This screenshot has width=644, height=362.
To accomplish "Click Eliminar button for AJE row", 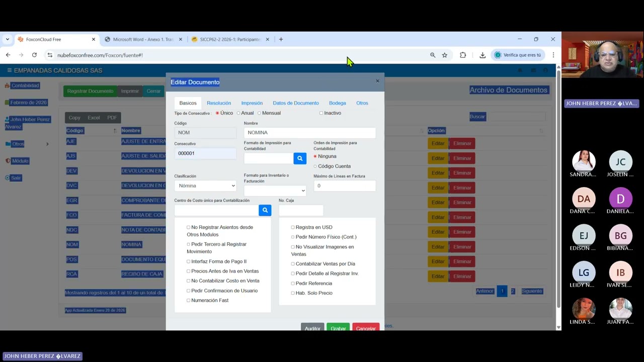I will pyautogui.click(x=462, y=144).
